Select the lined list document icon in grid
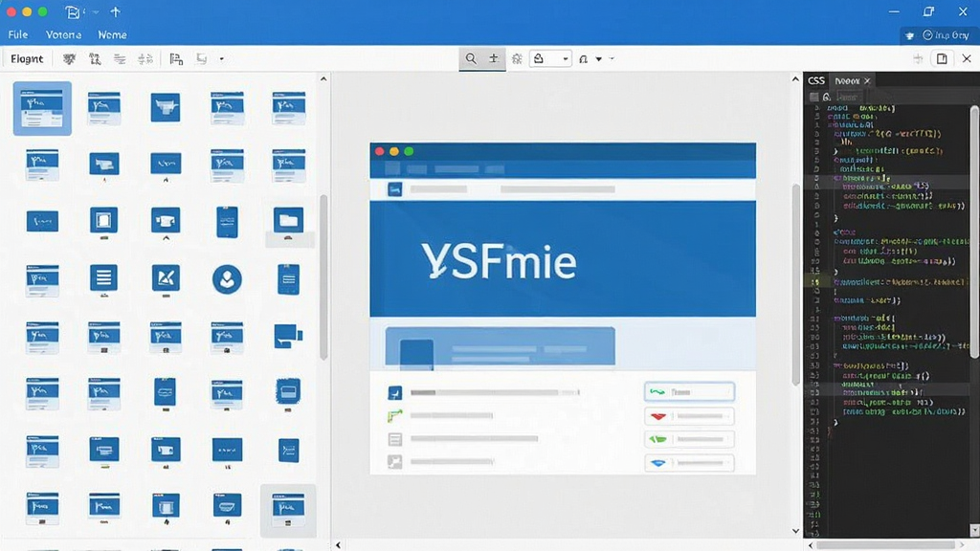980x551 pixels. click(103, 276)
